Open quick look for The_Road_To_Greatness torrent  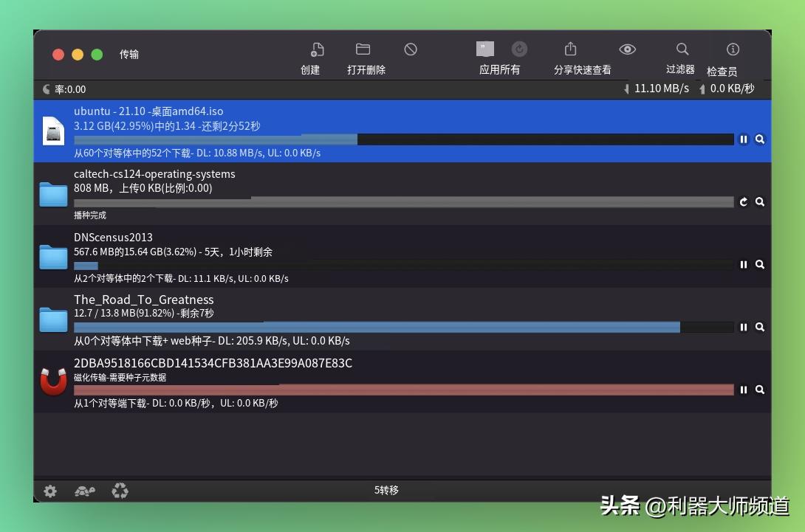point(760,327)
